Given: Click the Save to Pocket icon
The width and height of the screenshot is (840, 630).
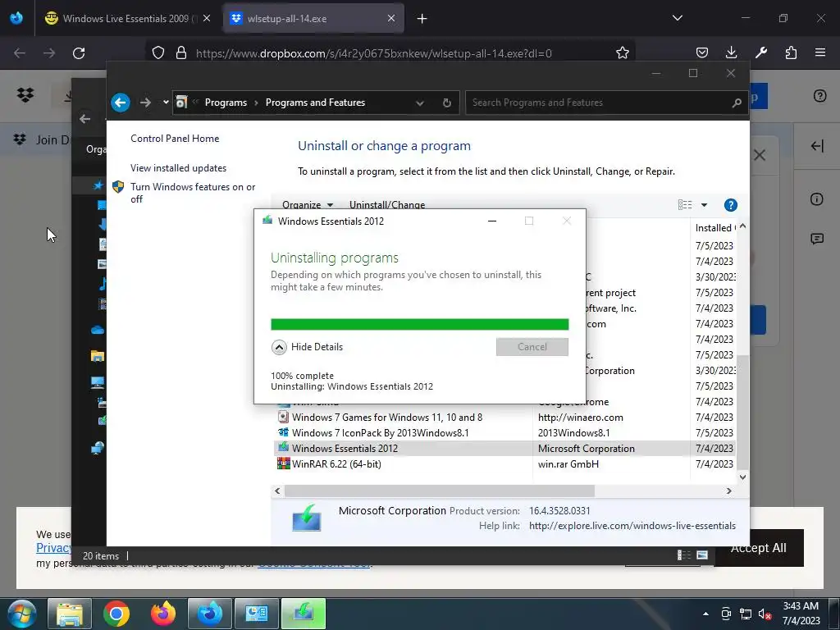Looking at the screenshot, I should pos(702,52).
